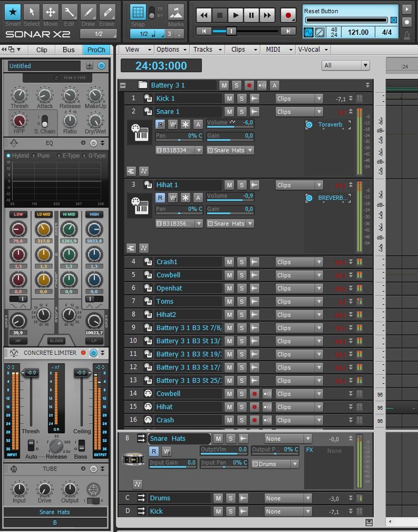The image size is (418, 532).
Task: Open the track filter All dropdown
Action: tap(345, 65)
